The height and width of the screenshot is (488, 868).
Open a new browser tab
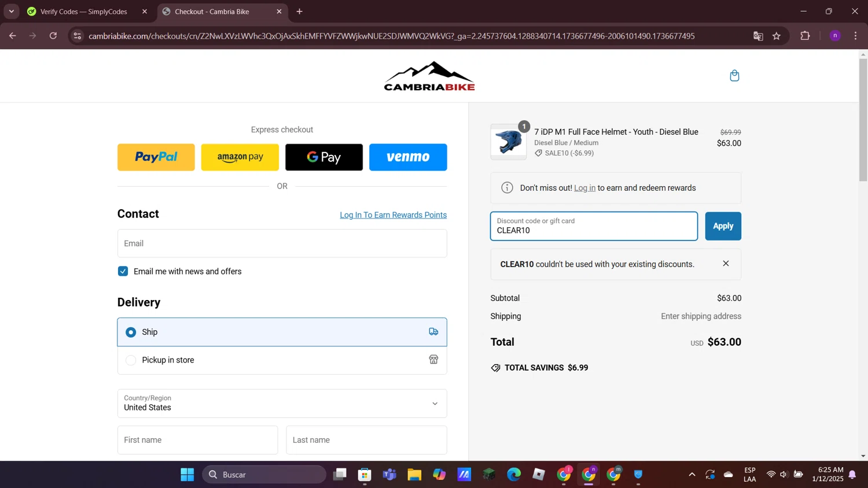click(299, 12)
